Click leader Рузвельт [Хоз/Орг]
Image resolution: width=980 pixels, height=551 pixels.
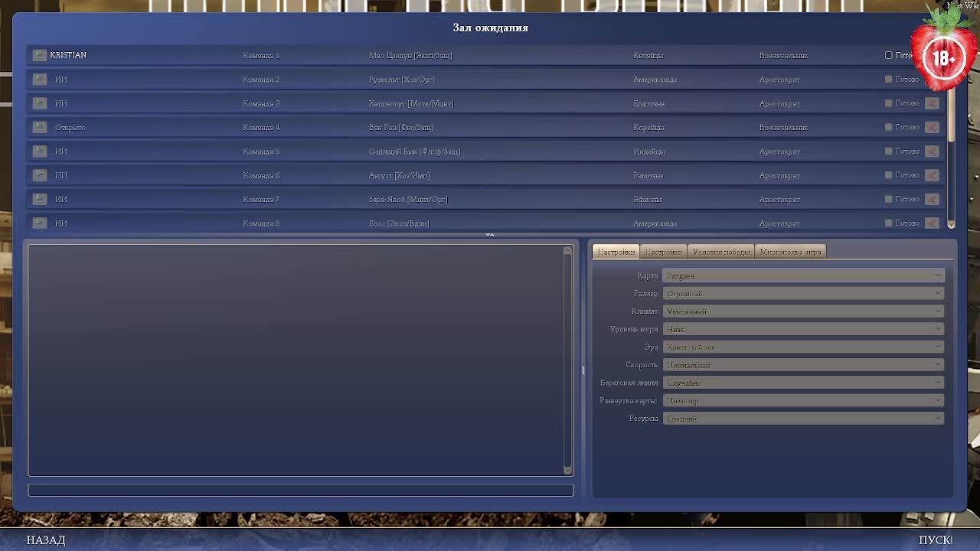tap(401, 79)
